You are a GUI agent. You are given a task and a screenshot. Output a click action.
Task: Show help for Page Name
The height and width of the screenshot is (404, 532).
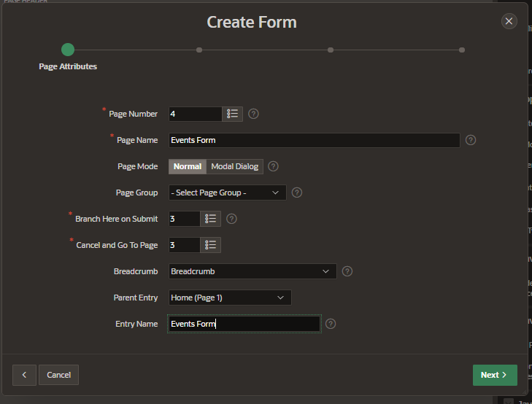tap(471, 140)
